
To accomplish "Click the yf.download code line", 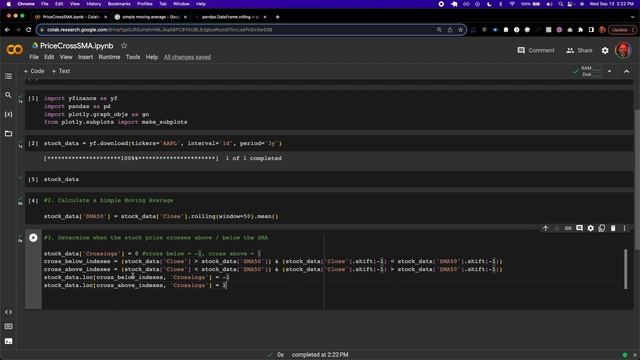I will [163, 143].
